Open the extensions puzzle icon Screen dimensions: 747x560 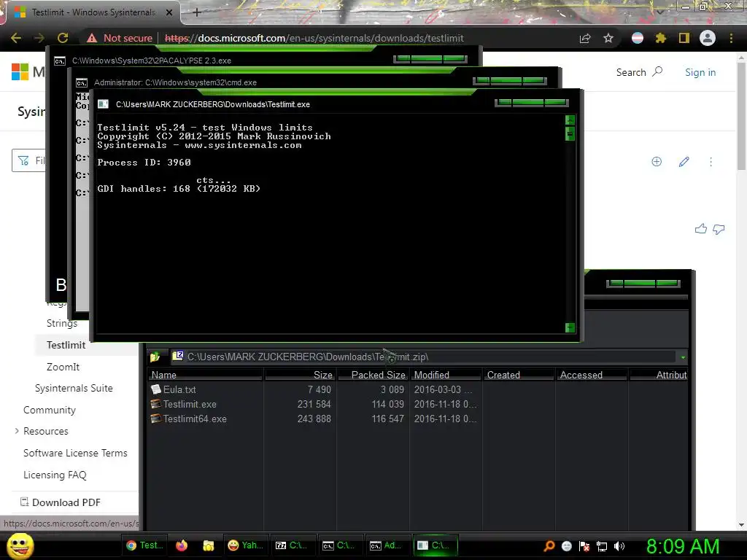(661, 38)
